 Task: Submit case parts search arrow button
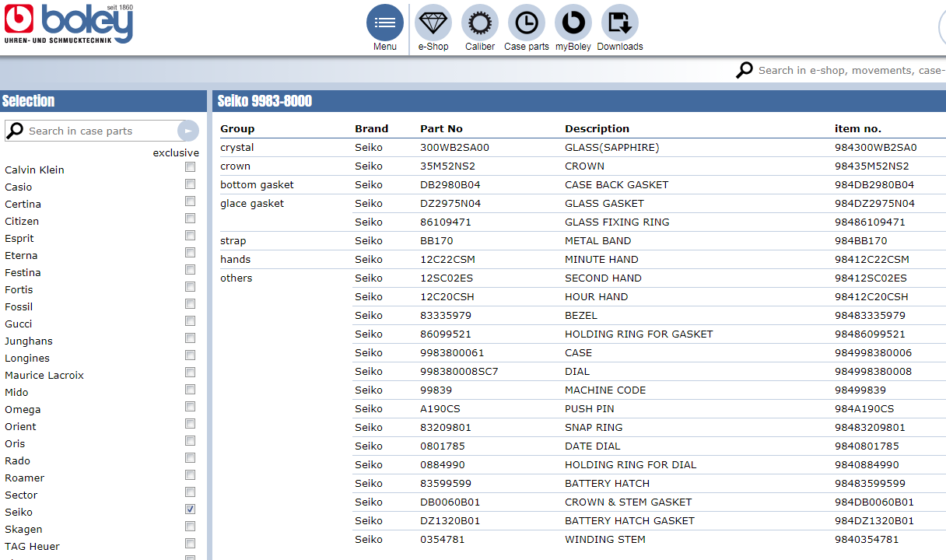click(187, 131)
